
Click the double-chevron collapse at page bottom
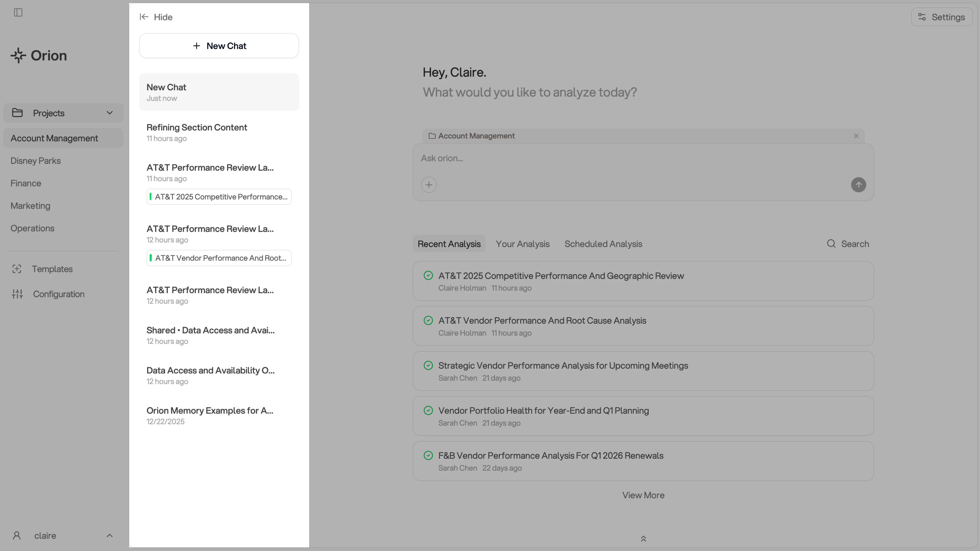[x=643, y=539]
